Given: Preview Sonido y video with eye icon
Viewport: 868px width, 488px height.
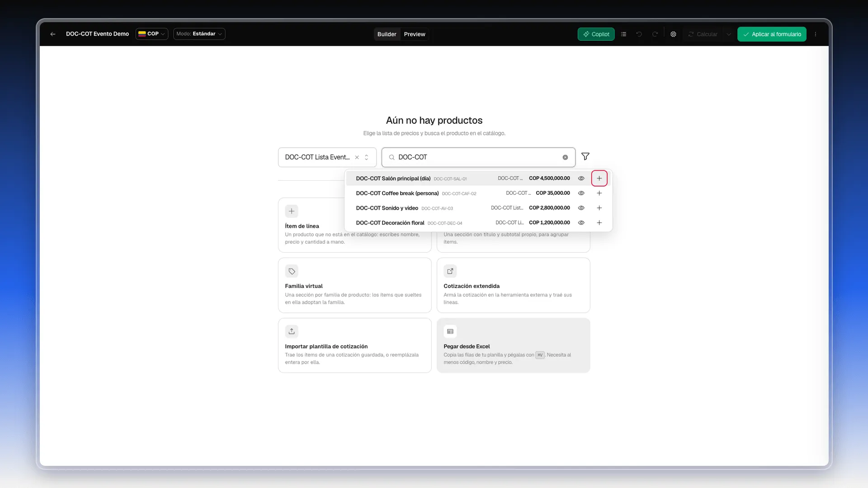Looking at the screenshot, I should coord(581,208).
